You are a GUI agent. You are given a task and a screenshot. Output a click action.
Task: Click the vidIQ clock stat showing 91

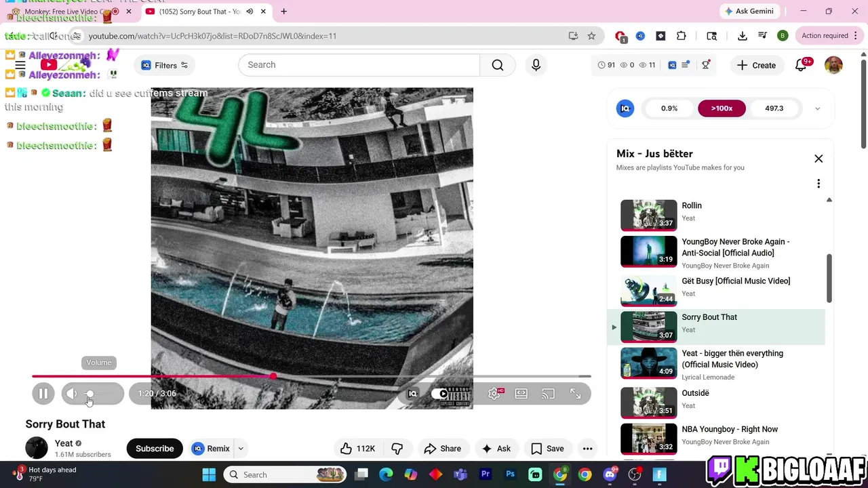(x=606, y=65)
